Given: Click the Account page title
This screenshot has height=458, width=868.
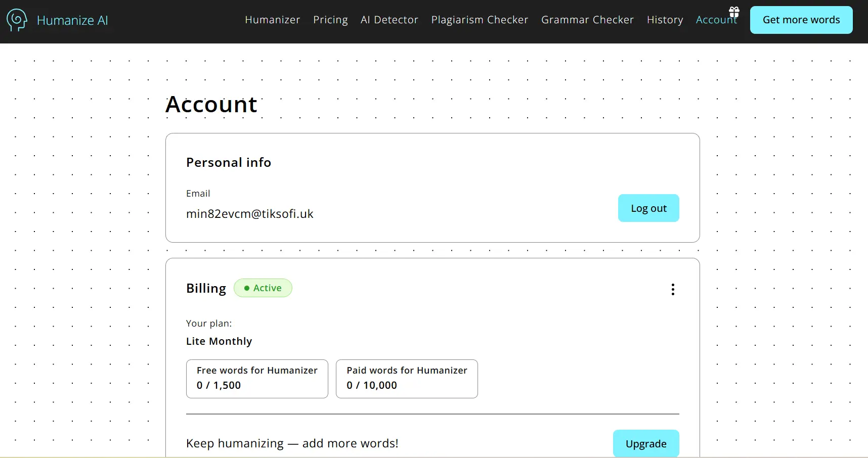Looking at the screenshot, I should pos(211,104).
